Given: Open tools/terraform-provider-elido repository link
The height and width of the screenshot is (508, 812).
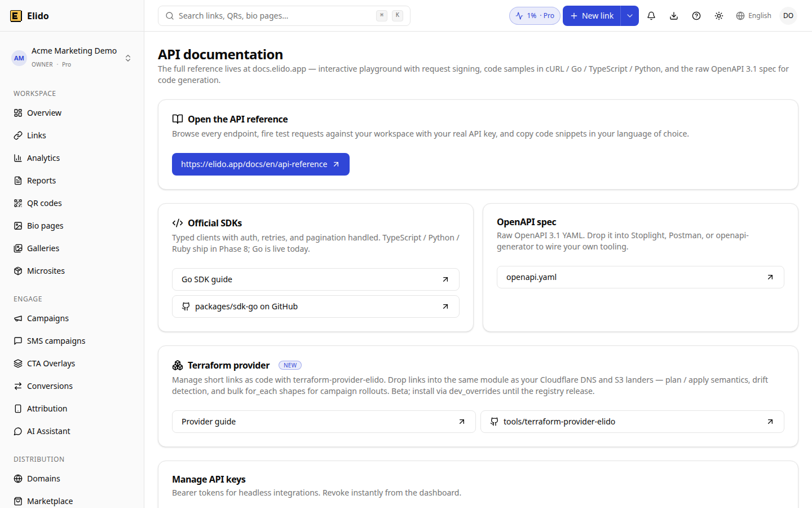Looking at the screenshot, I should coord(632,422).
